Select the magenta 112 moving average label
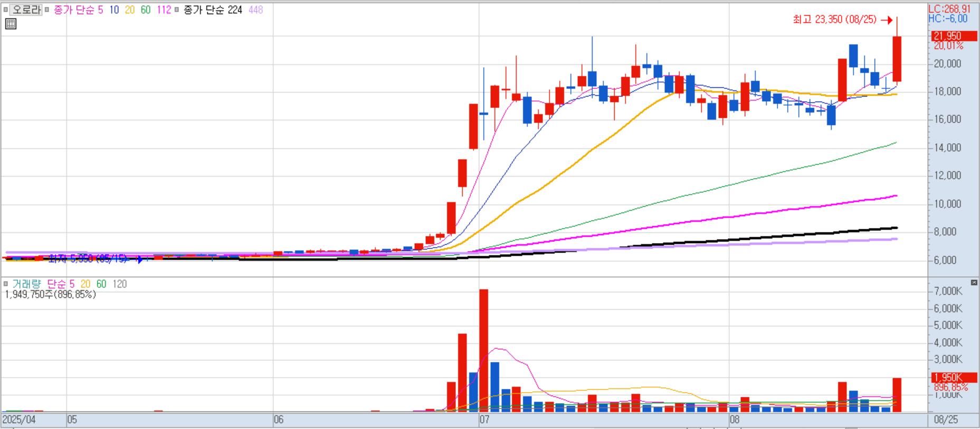 tap(164, 10)
